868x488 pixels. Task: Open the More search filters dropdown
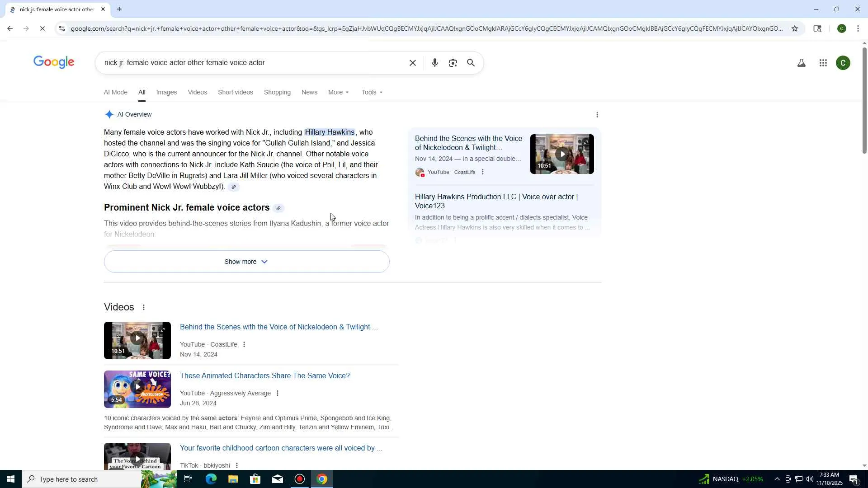pos(338,92)
